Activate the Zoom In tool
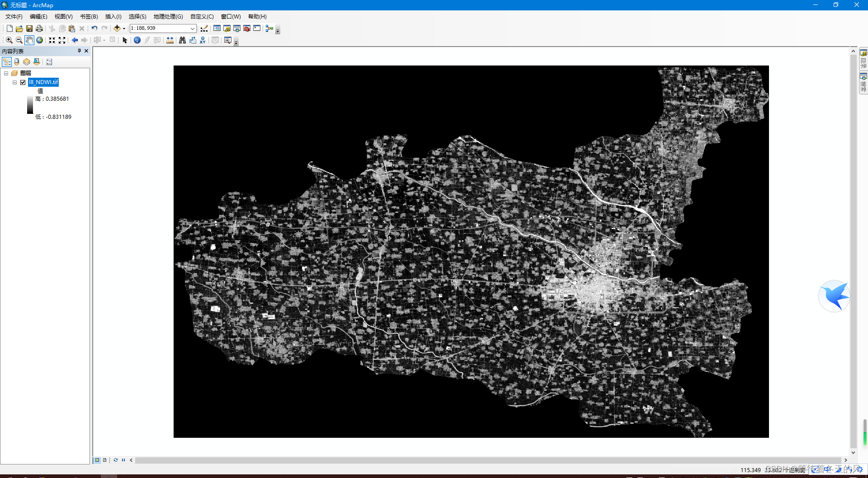 pos(9,40)
